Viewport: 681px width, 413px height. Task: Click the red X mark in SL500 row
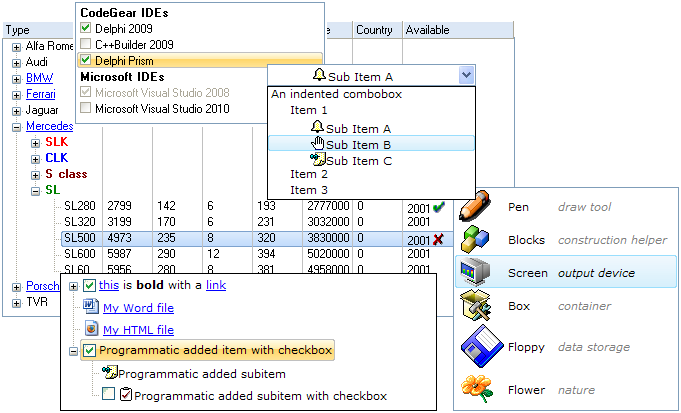(438, 239)
